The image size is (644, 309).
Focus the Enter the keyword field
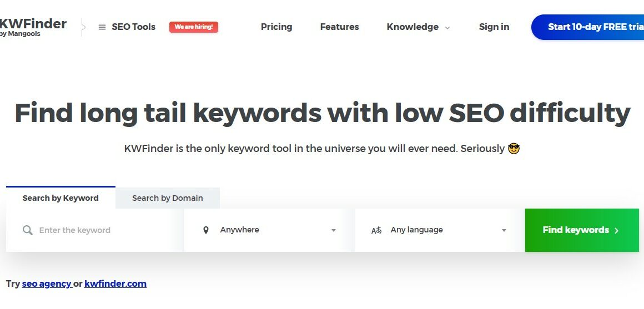[x=95, y=230]
